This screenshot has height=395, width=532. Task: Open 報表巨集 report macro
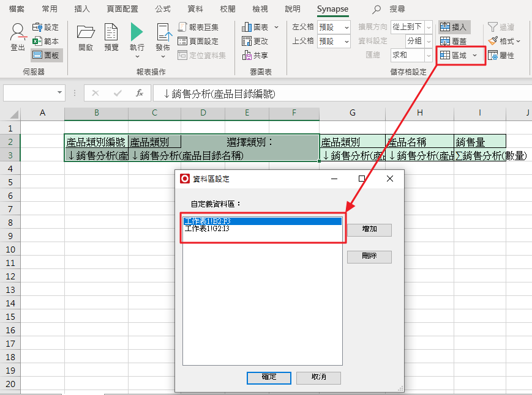click(198, 27)
